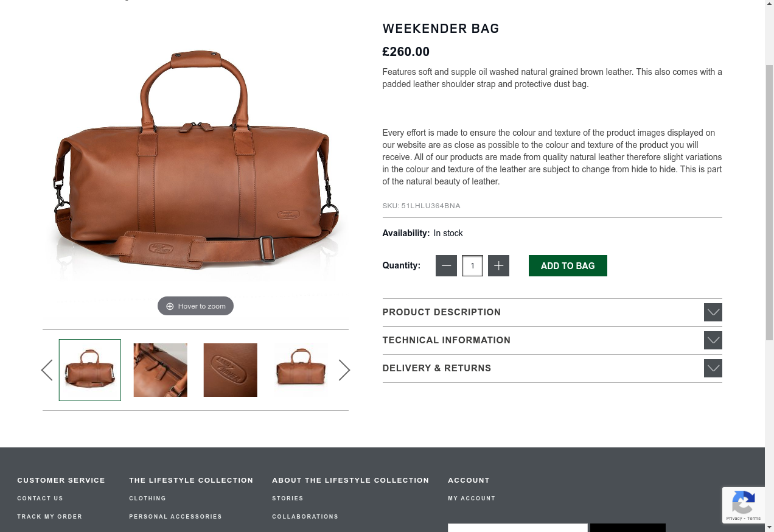Select the first front-view bag thumbnail
774x532 pixels.
click(x=90, y=370)
